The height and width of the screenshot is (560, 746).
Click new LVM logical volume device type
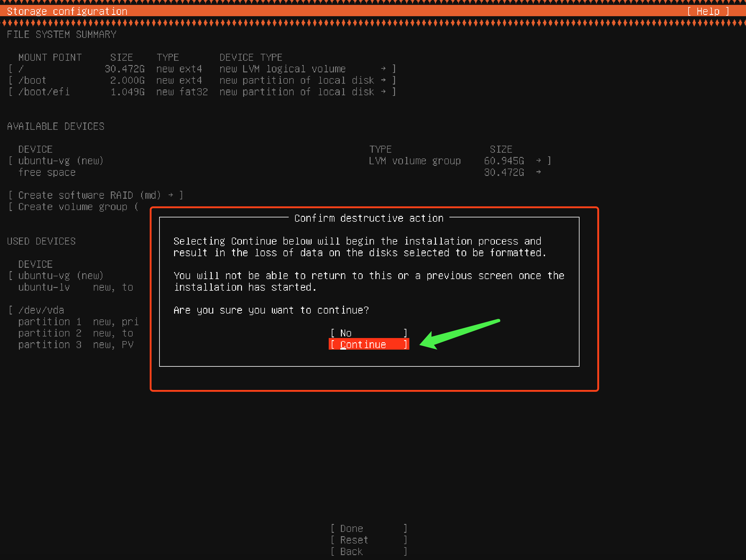pos(283,69)
